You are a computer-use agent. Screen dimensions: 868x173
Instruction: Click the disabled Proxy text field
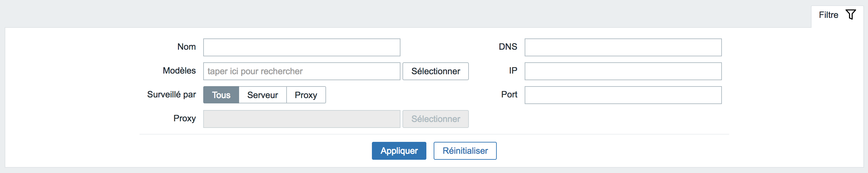tap(302, 119)
